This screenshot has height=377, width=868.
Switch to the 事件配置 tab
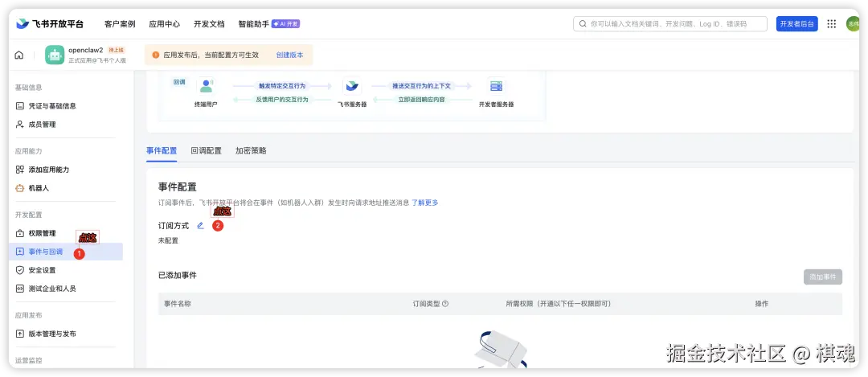click(162, 150)
